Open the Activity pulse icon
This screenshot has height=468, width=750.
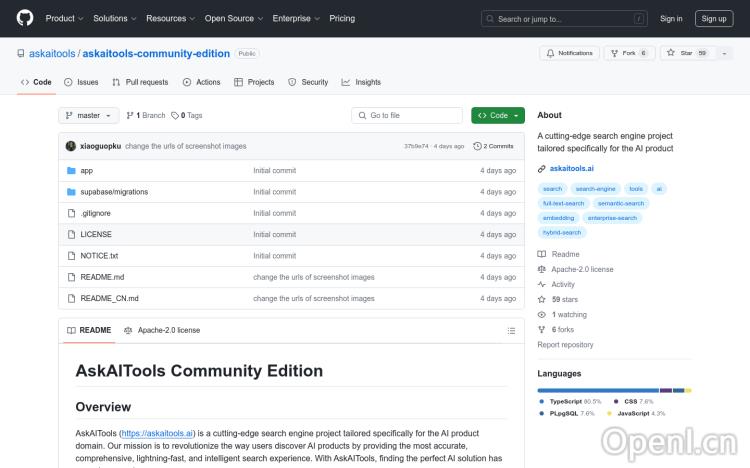(x=542, y=284)
